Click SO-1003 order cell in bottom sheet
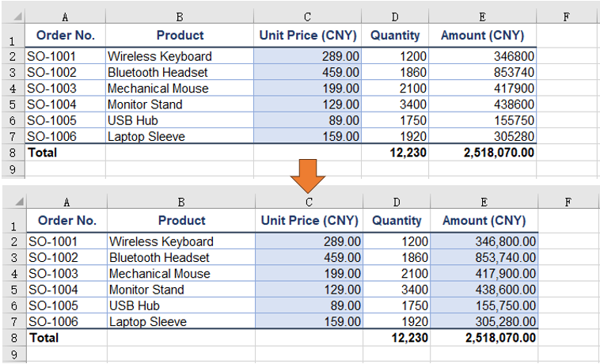 tap(66, 273)
